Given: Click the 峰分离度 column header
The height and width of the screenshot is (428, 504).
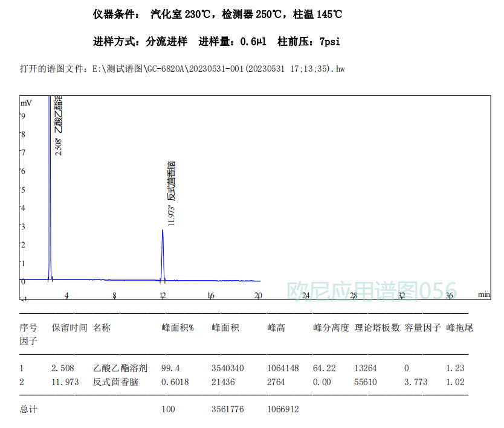Looking at the screenshot, I should click(x=331, y=328).
